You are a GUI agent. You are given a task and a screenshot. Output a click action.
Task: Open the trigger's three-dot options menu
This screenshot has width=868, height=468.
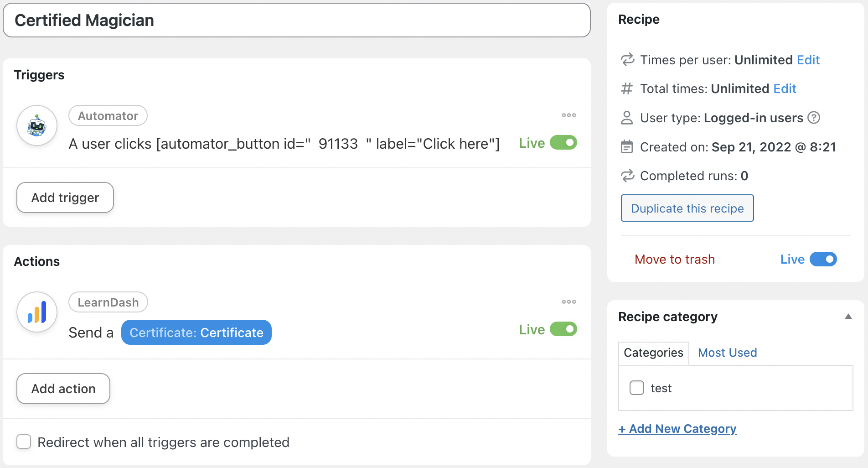(568, 115)
